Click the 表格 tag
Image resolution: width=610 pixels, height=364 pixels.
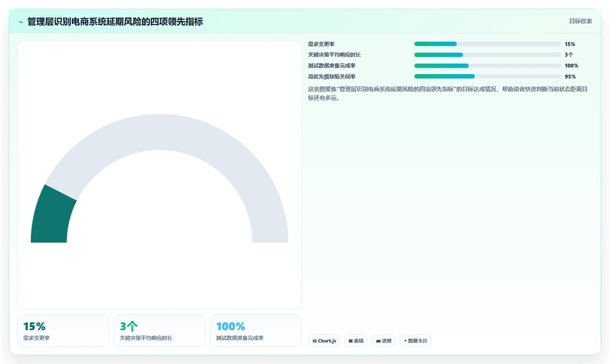pos(356,341)
